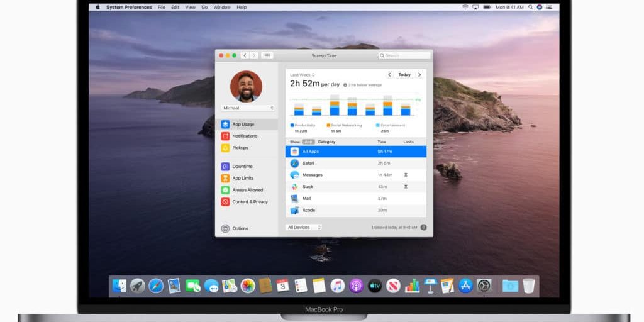Open Trash in the Dock
Screen dimensions: 644x322
point(528,286)
